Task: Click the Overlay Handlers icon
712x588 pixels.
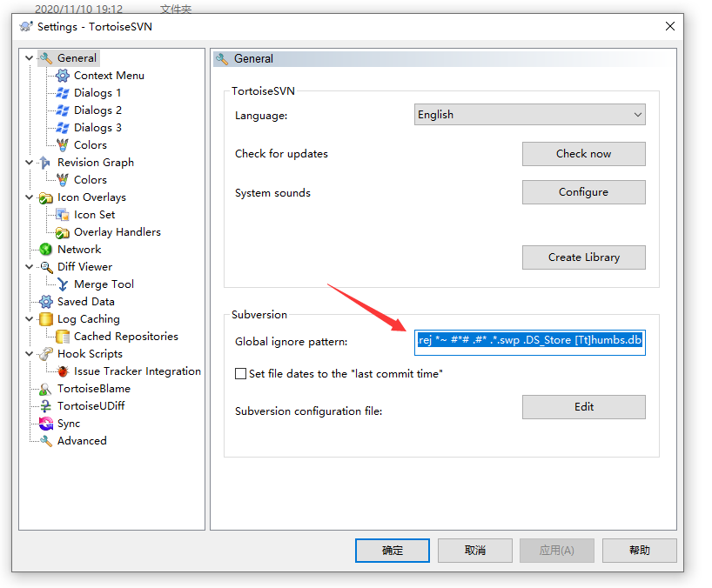Action: [x=63, y=232]
